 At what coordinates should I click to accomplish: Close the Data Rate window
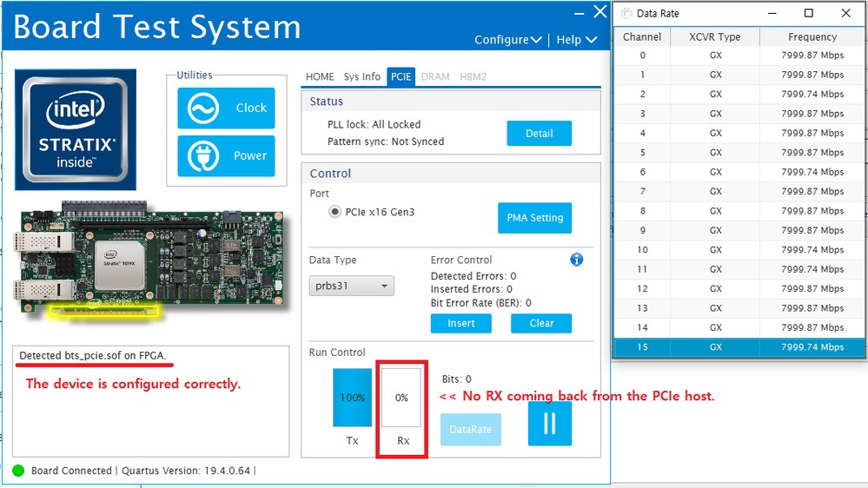point(846,13)
